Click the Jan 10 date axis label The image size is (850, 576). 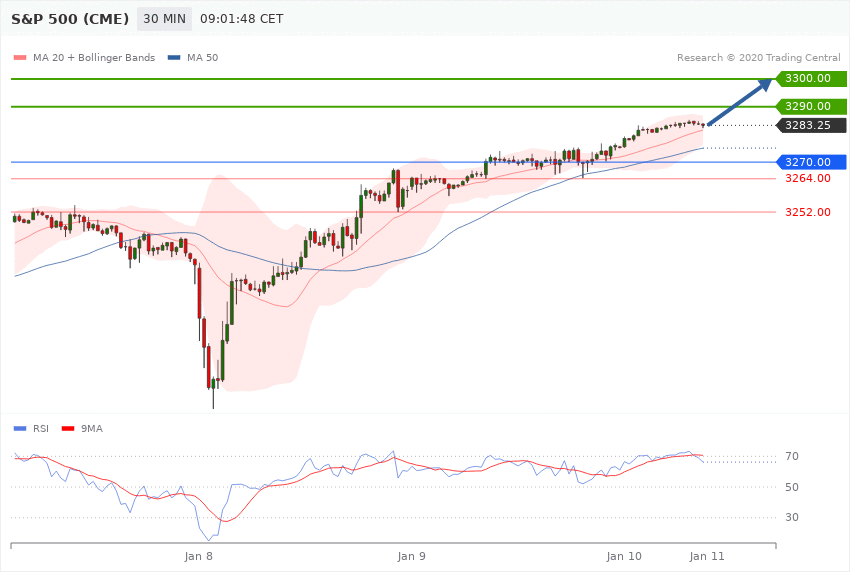pyautogui.click(x=624, y=556)
